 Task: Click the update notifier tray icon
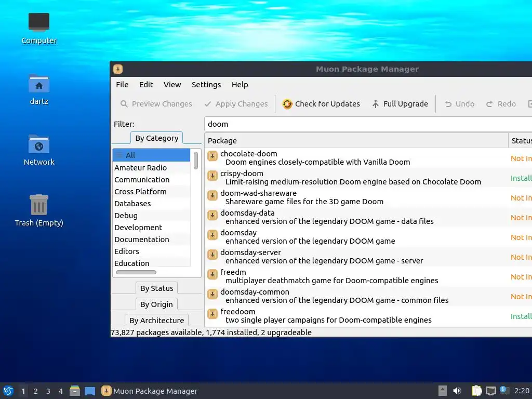504,390
